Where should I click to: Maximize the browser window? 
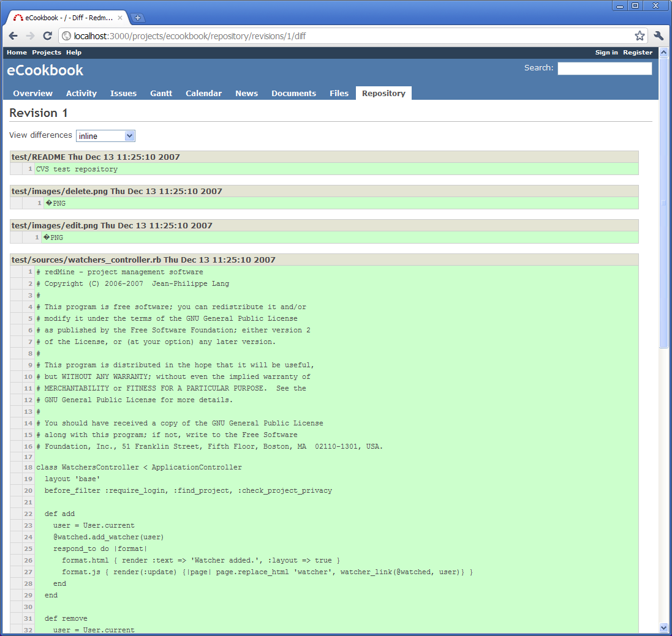point(635,6)
